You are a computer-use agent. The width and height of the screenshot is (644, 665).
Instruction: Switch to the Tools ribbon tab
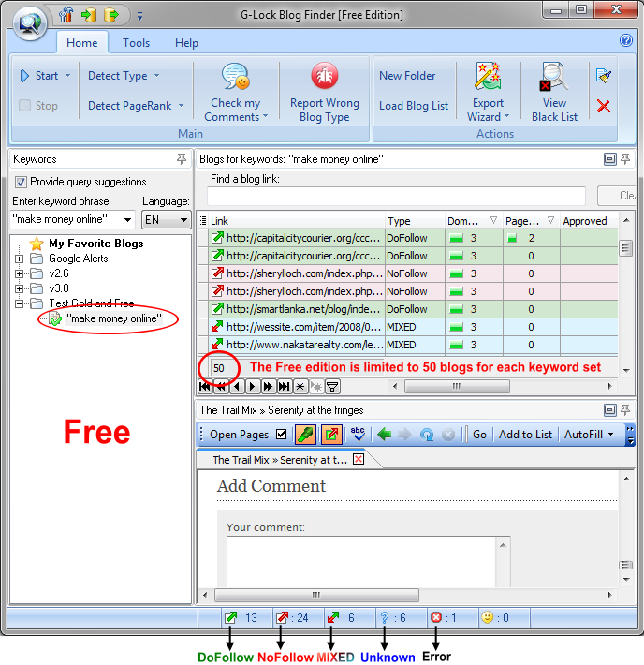pos(136,43)
